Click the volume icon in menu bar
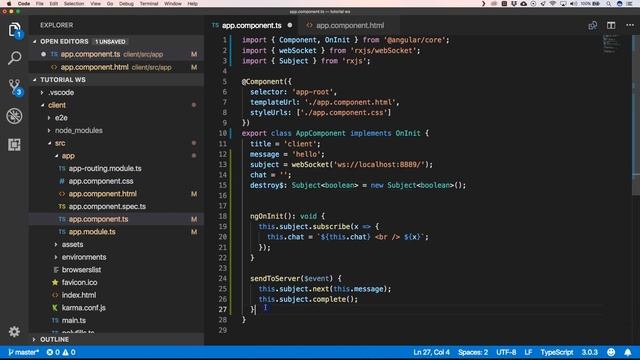 573,3
